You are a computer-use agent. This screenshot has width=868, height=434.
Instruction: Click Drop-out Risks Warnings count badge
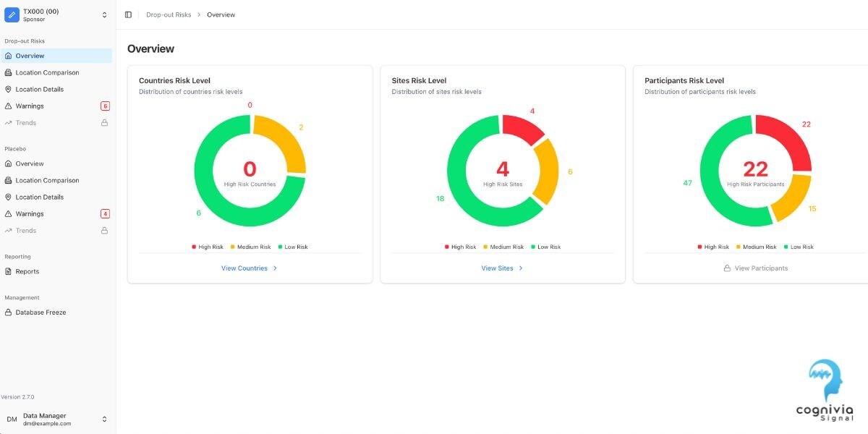click(105, 106)
